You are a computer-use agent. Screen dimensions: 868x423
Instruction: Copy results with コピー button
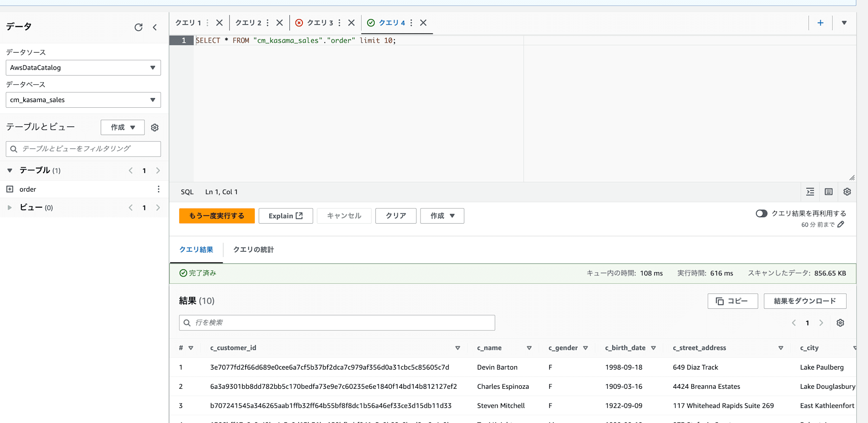click(x=733, y=301)
